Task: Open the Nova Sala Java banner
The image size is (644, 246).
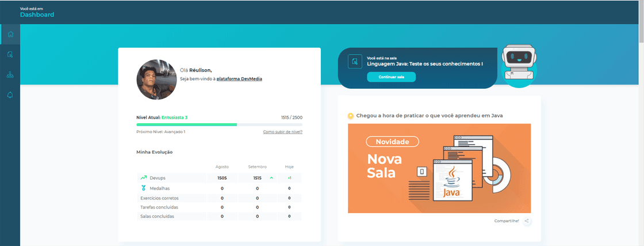Action: point(439,168)
